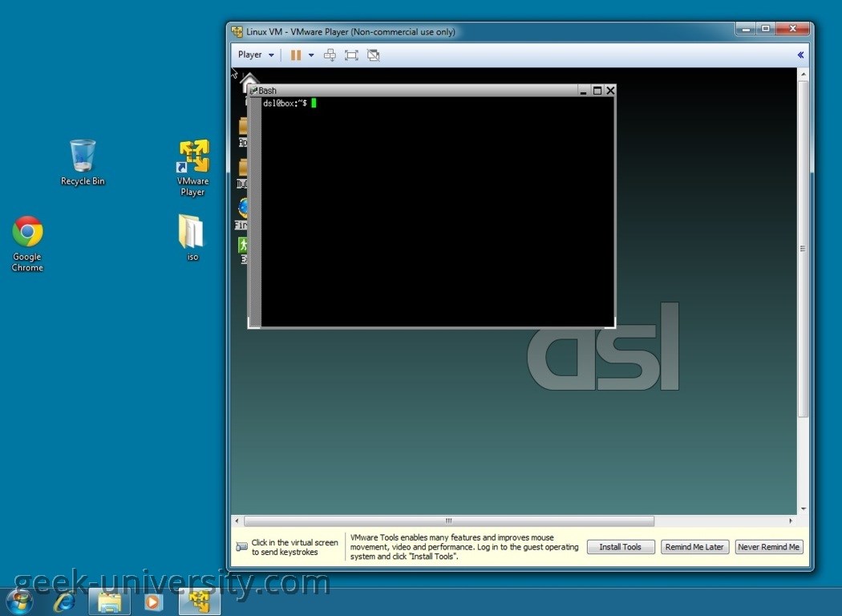Minimize the VMware Player window
Viewport: 842px width, 616px height.
pyautogui.click(x=745, y=29)
